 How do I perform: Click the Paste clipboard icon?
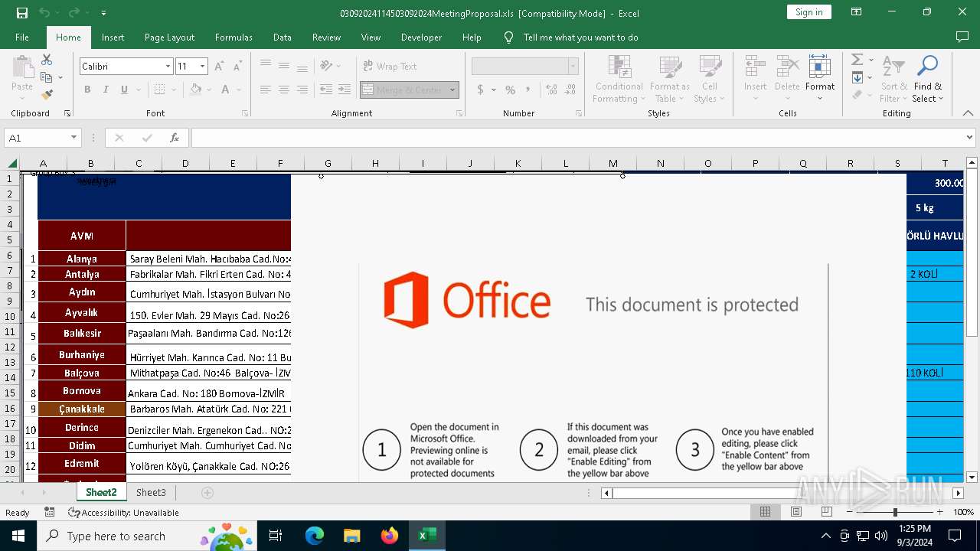tap(22, 67)
